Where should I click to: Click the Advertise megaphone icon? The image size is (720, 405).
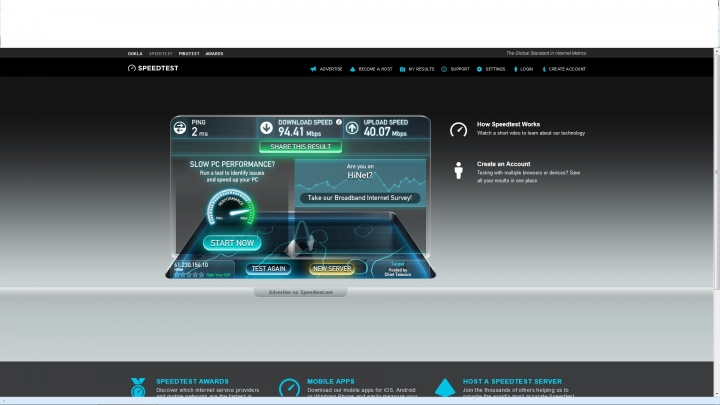(x=313, y=69)
